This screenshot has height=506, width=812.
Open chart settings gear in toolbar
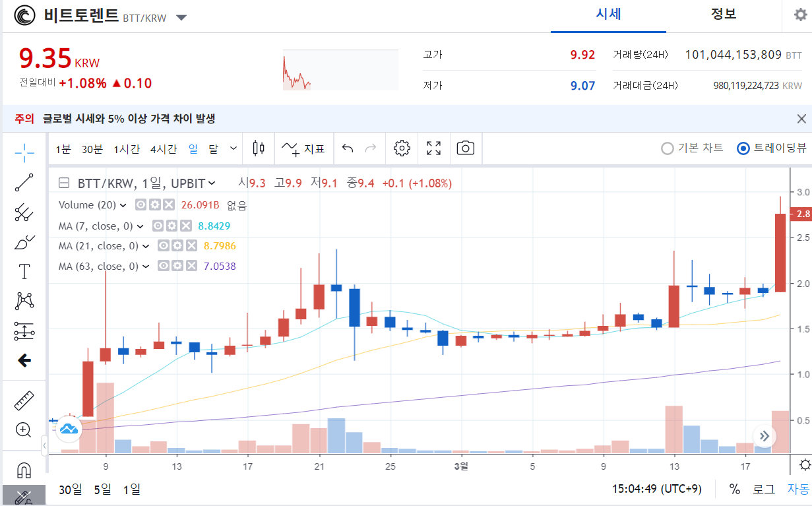(402, 148)
